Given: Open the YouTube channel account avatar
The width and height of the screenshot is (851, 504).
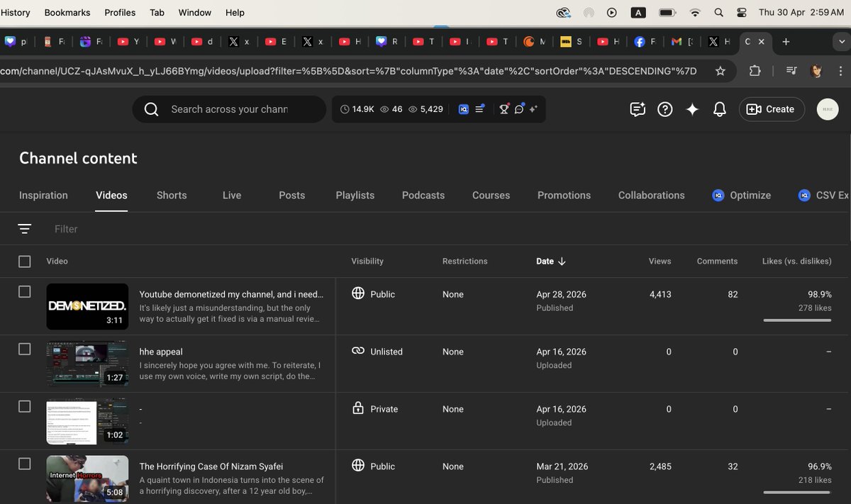Looking at the screenshot, I should pyautogui.click(x=828, y=109).
